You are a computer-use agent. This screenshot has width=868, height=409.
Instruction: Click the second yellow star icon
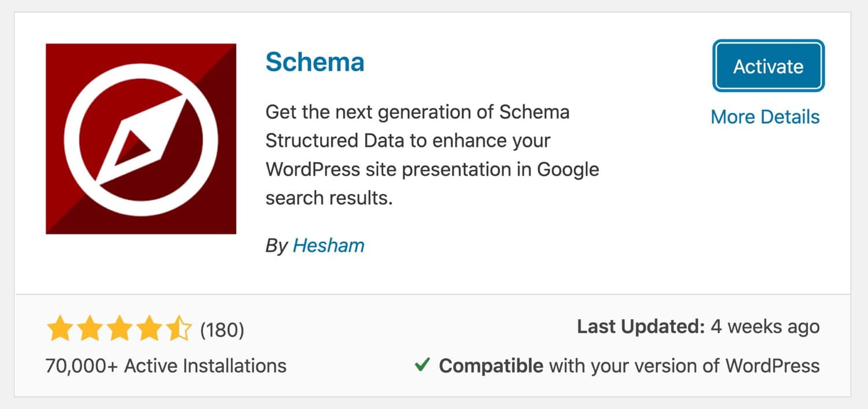(x=89, y=327)
